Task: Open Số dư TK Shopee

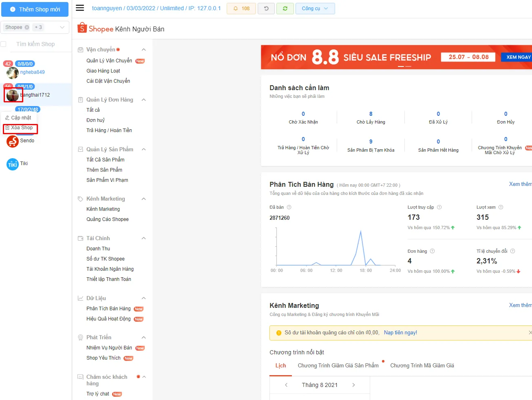Action: (x=106, y=259)
